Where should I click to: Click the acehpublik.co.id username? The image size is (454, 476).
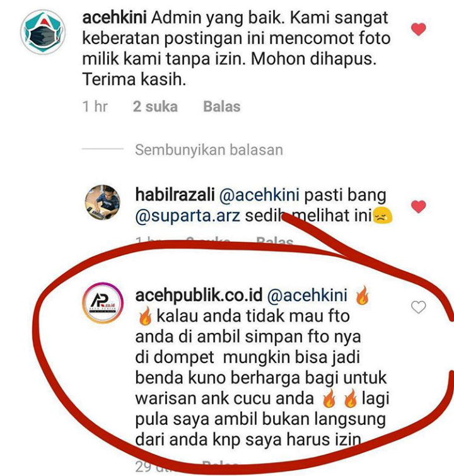pos(199,296)
